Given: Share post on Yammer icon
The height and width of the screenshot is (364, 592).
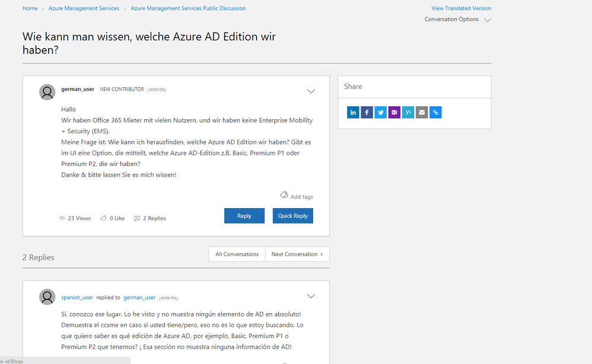Looking at the screenshot, I should click(x=408, y=113).
